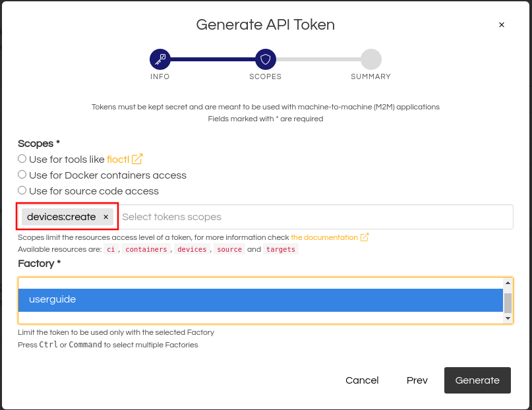Click the SCOPES step label

(266, 76)
